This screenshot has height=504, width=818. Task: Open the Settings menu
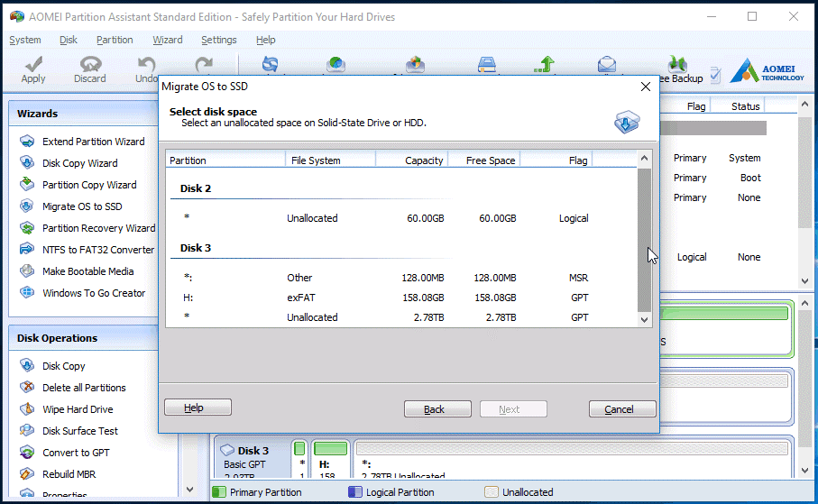point(218,40)
